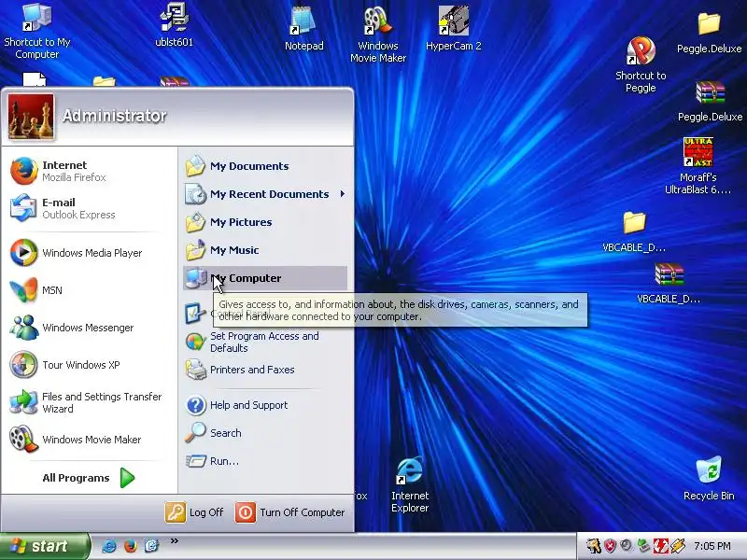Screen dimensions: 747x560
Task: Select the Recycle Bin on the desktop
Action: point(709,479)
